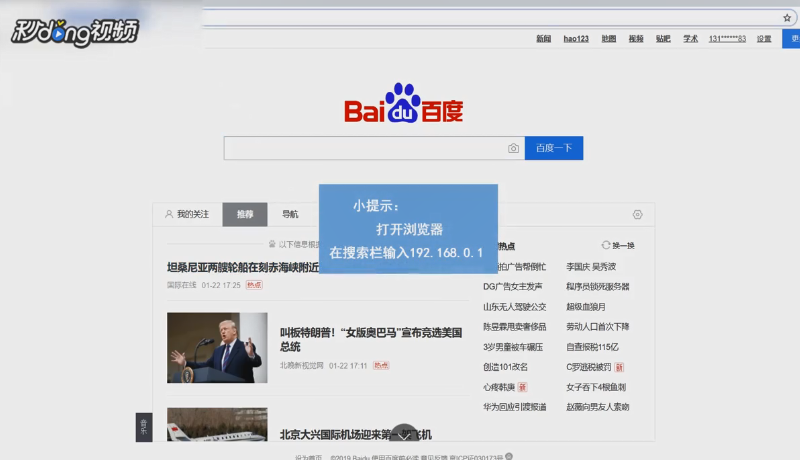Click source 国际在线
800x460 pixels.
[x=182, y=285]
